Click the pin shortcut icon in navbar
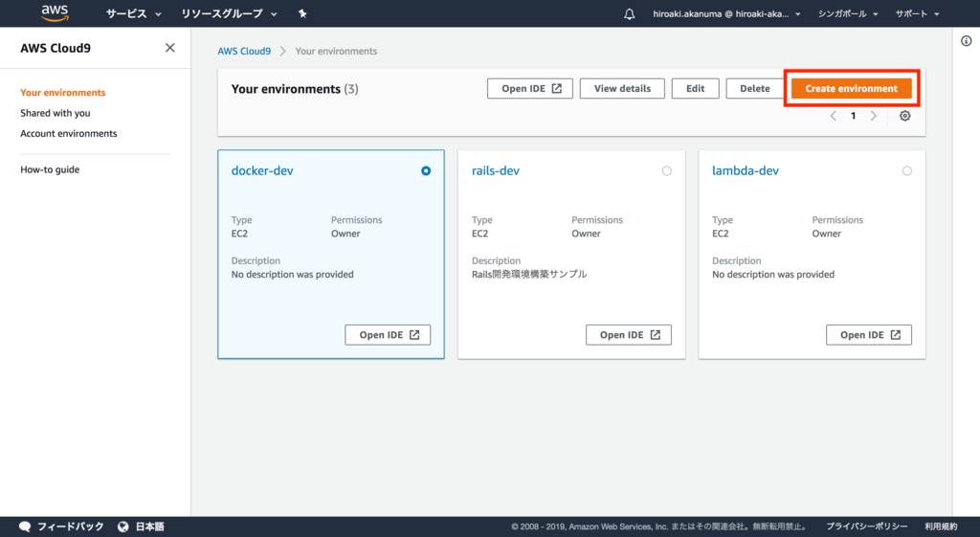The image size is (980, 537). pos(302,13)
